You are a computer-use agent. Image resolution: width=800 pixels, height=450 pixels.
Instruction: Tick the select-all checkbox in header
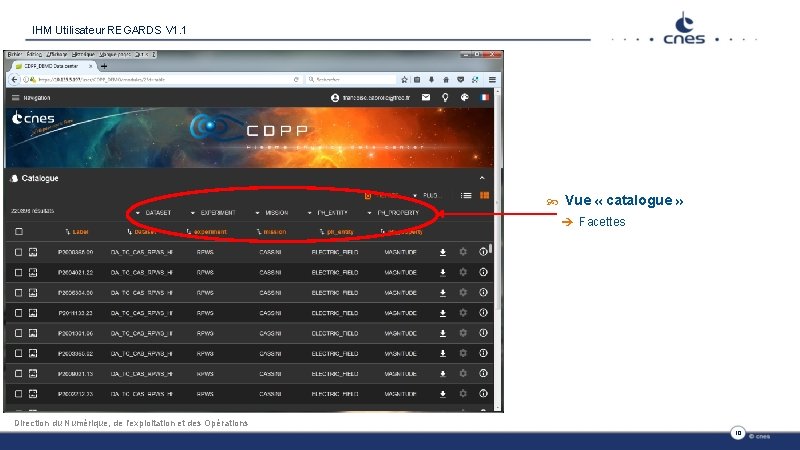(19, 232)
